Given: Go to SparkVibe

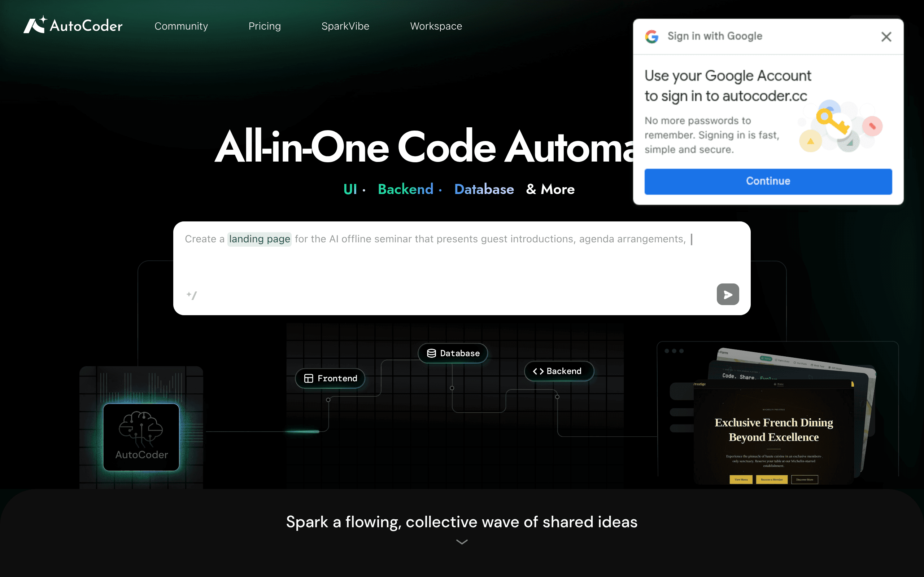Looking at the screenshot, I should click(345, 26).
